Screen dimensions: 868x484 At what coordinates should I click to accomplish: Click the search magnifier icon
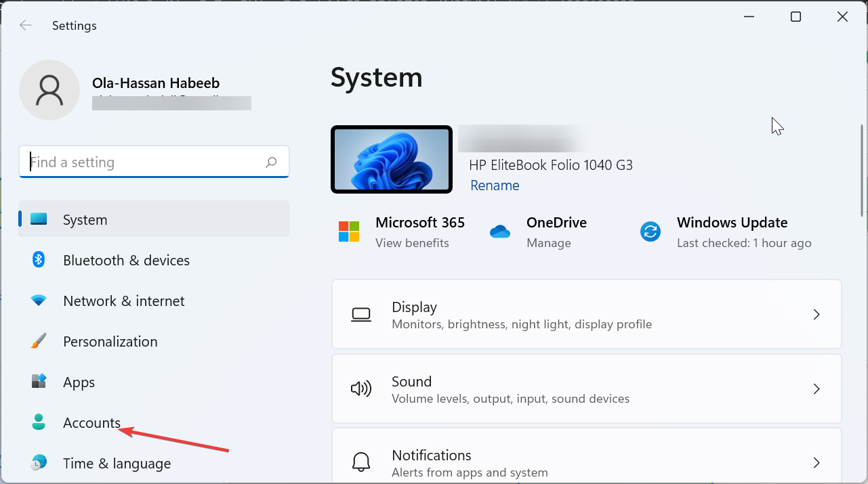pyautogui.click(x=271, y=162)
